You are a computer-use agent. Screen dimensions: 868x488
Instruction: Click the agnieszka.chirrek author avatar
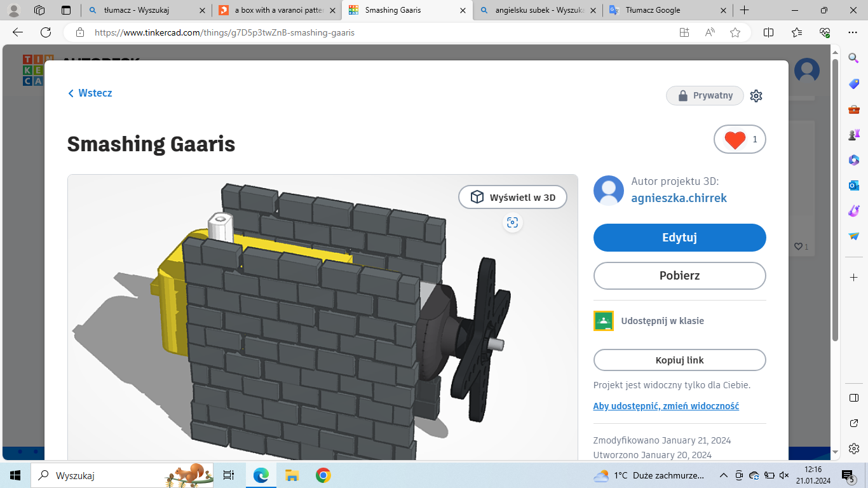[609, 191]
